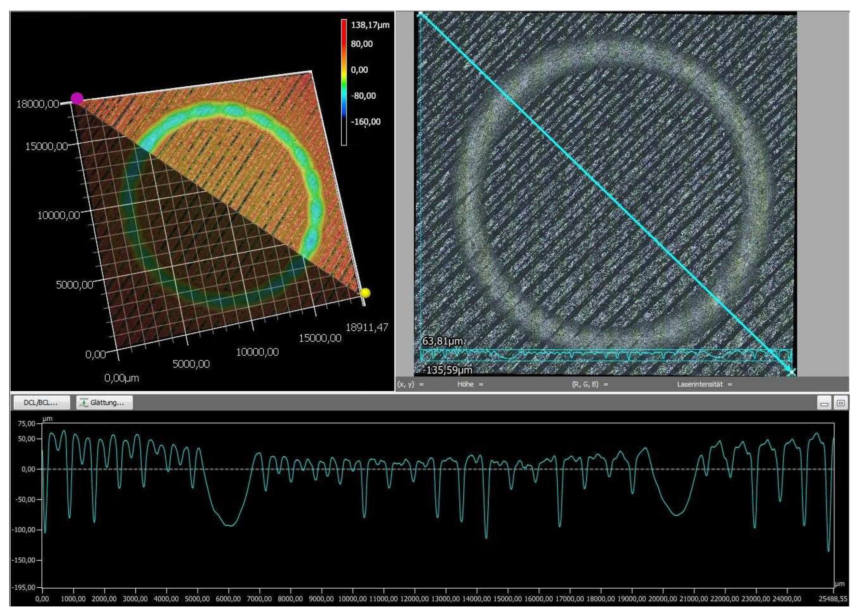
Task: Click the 63,81µm overlay height label
Action: [x=442, y=341]
